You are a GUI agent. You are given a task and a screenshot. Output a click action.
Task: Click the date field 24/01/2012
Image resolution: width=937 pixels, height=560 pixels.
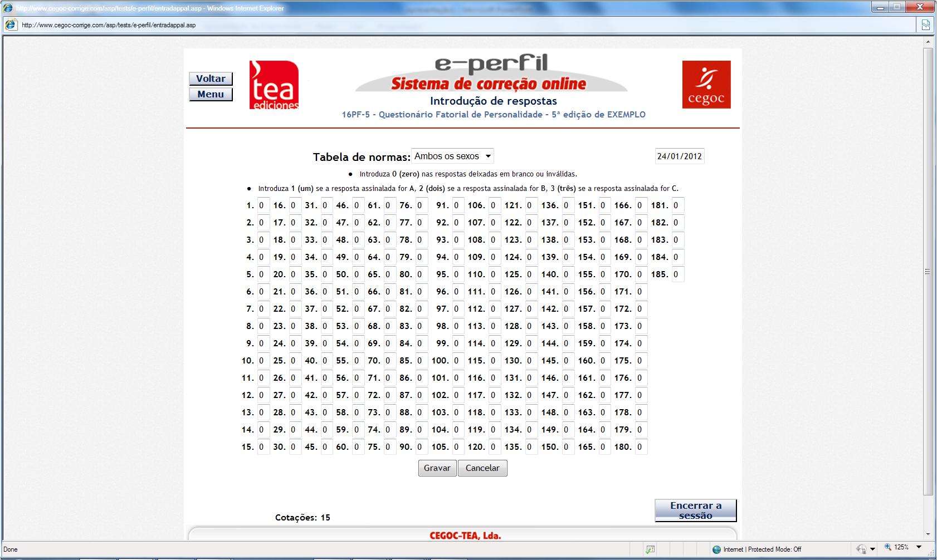pyautogui.click(x=680, y=156)
